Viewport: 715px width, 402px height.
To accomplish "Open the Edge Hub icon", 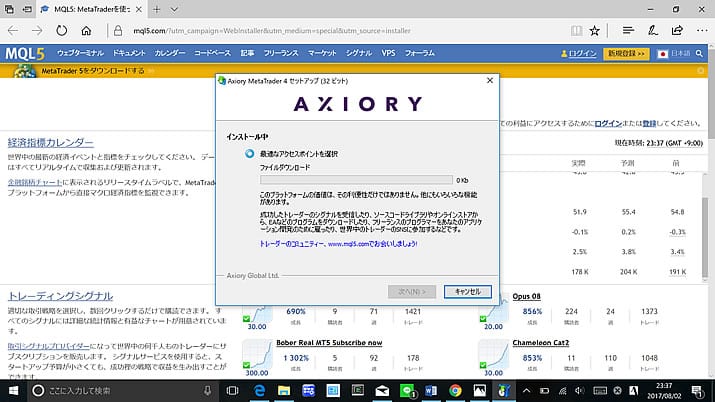I will pyautogui.click(x=628, y=31).
